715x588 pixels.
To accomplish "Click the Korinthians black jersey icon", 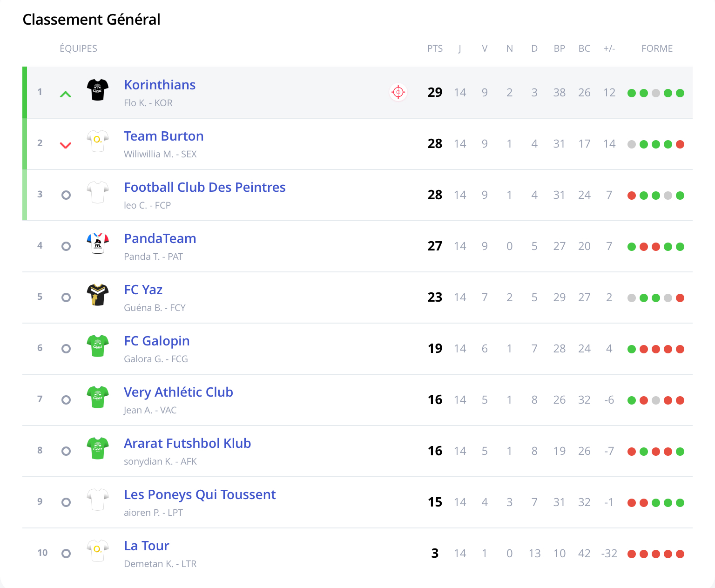I will tap(98, 90).
